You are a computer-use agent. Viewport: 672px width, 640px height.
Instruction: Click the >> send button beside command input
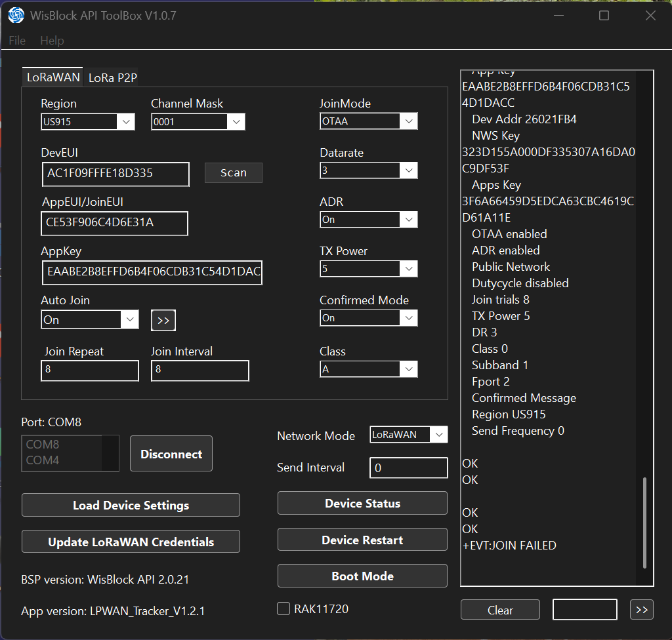(641, 610)
